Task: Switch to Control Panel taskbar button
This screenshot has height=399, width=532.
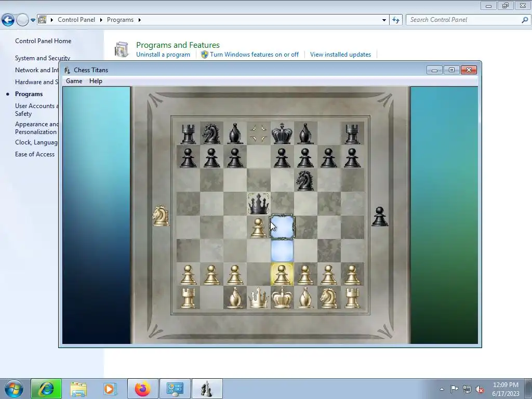Action: click(175, 389)
